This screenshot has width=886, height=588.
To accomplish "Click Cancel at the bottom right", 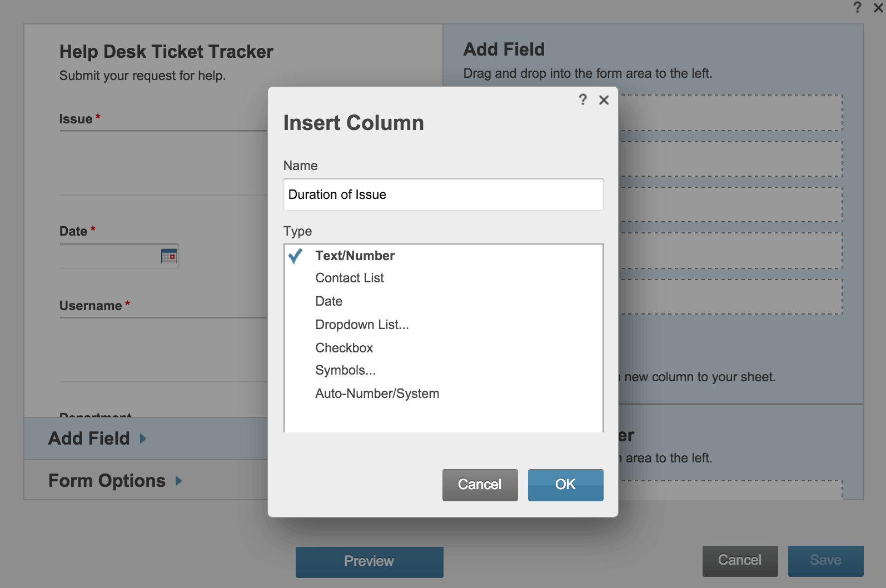I will click(x=740, y=560).
